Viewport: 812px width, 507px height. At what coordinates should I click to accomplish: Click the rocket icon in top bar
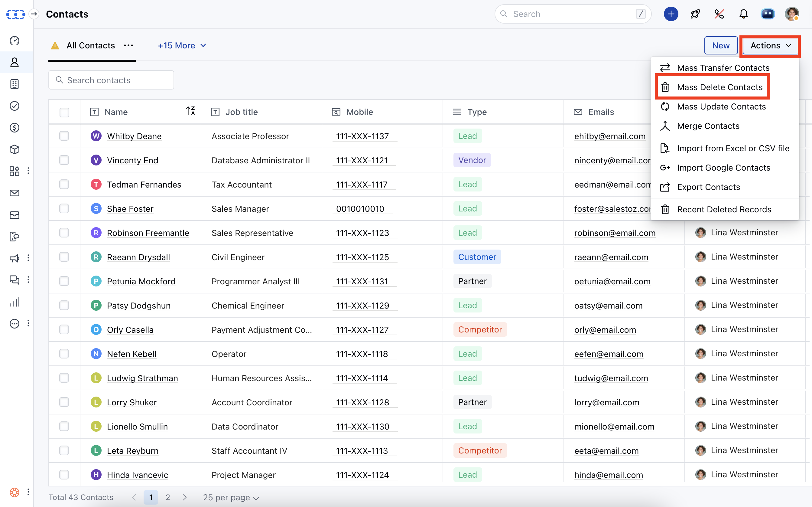(x=695, y=14)
